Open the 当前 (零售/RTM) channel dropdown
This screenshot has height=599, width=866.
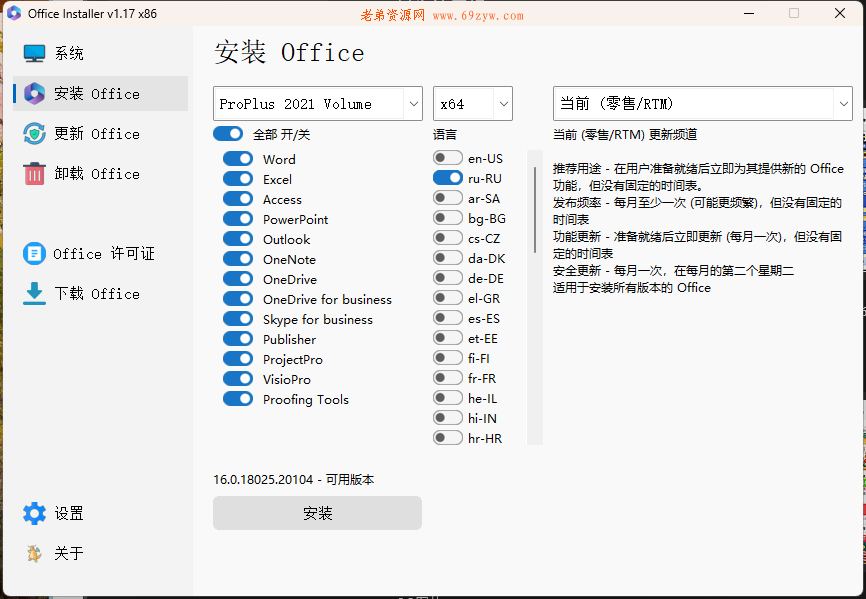tap(703, 103)
